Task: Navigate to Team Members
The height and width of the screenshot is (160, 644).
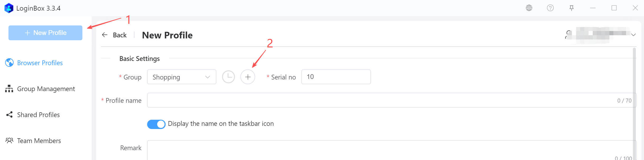Action: point(39,141)
